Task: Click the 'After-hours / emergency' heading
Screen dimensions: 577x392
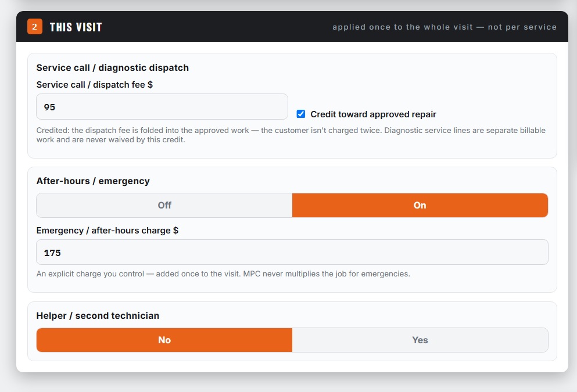Action: tap(93, 181)
